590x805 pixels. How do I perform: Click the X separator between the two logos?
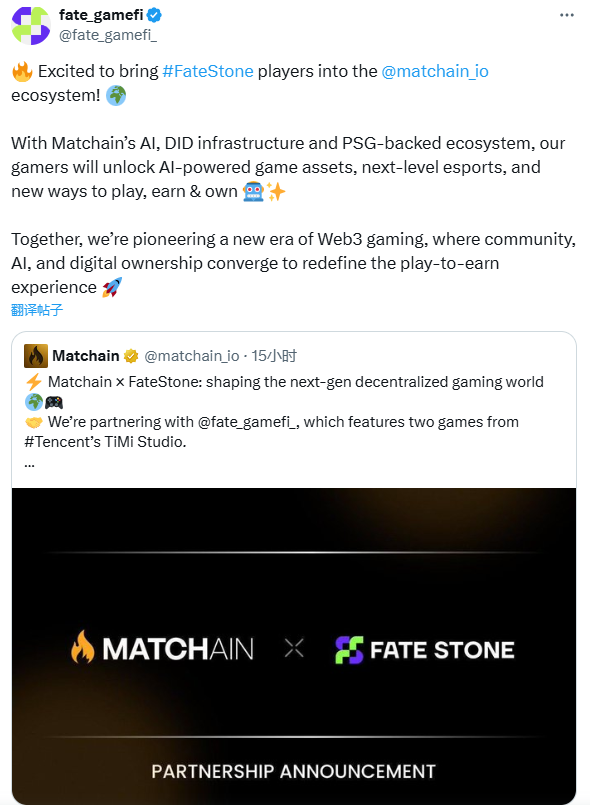(x=293, y=648)
